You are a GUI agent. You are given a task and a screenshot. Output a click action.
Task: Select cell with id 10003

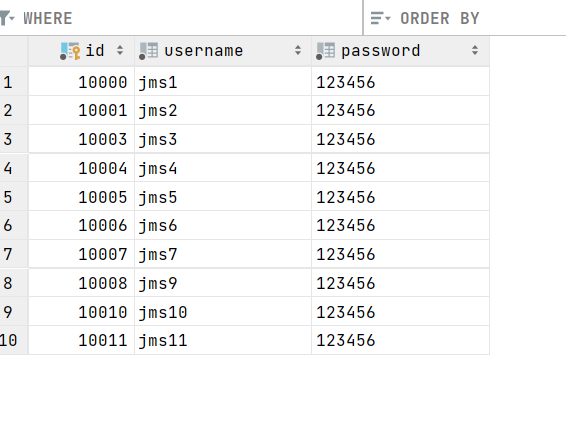(81, 139)
